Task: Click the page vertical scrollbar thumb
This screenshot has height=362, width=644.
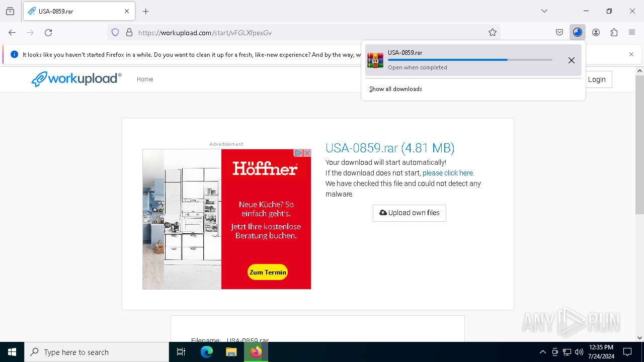Action: [639, 145]
